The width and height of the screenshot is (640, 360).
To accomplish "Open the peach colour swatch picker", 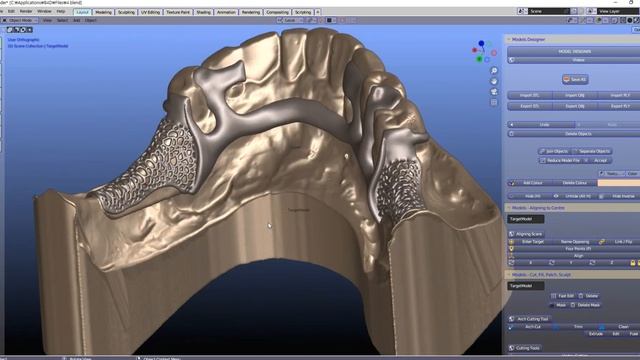I will point(619,183).
